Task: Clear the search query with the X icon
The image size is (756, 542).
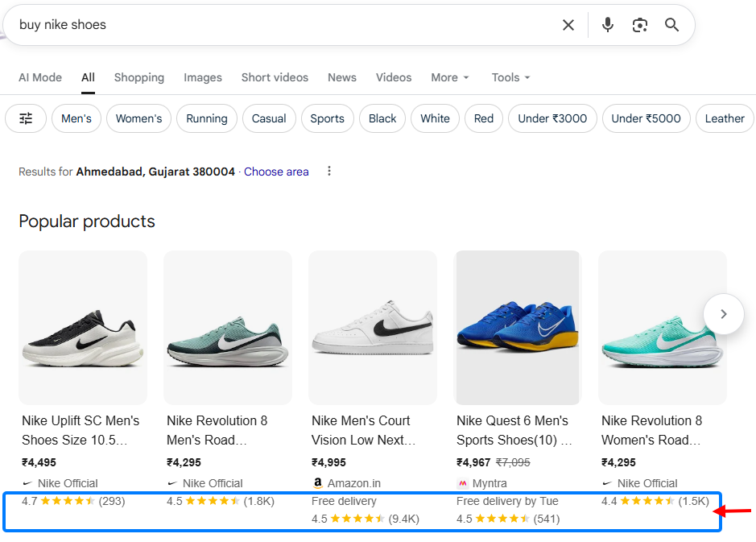Action: click(x=568, y=24)
